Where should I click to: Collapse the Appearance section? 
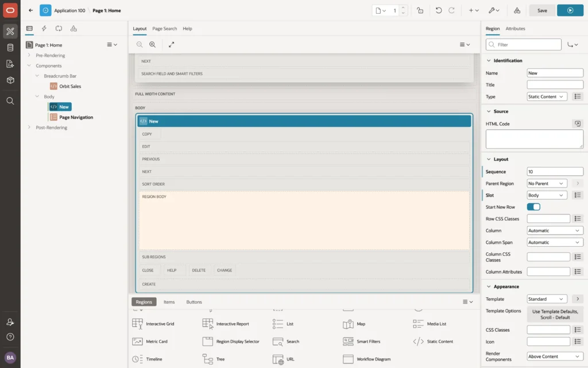tap(489, 286)
